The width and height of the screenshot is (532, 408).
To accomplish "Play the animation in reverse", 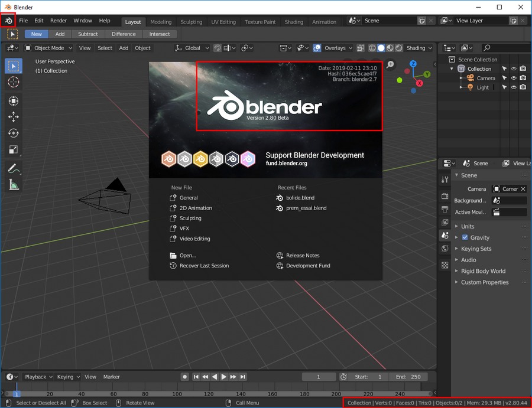I will pyautogui.click(x=215, y=377).
